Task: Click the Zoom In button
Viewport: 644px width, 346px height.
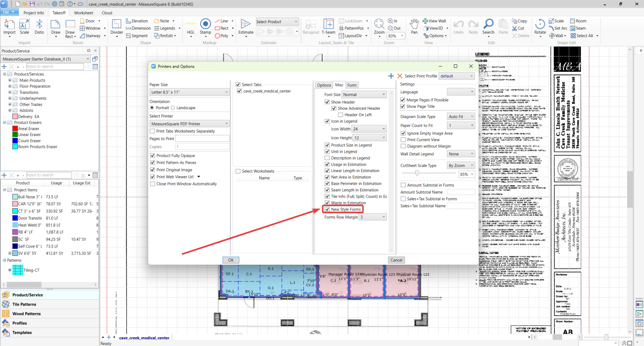Action: tap(393, 21)
